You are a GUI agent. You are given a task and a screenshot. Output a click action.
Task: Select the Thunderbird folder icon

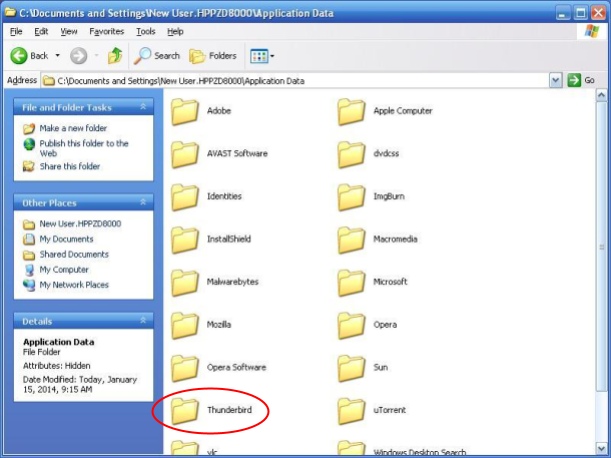[x=185, y=410]
